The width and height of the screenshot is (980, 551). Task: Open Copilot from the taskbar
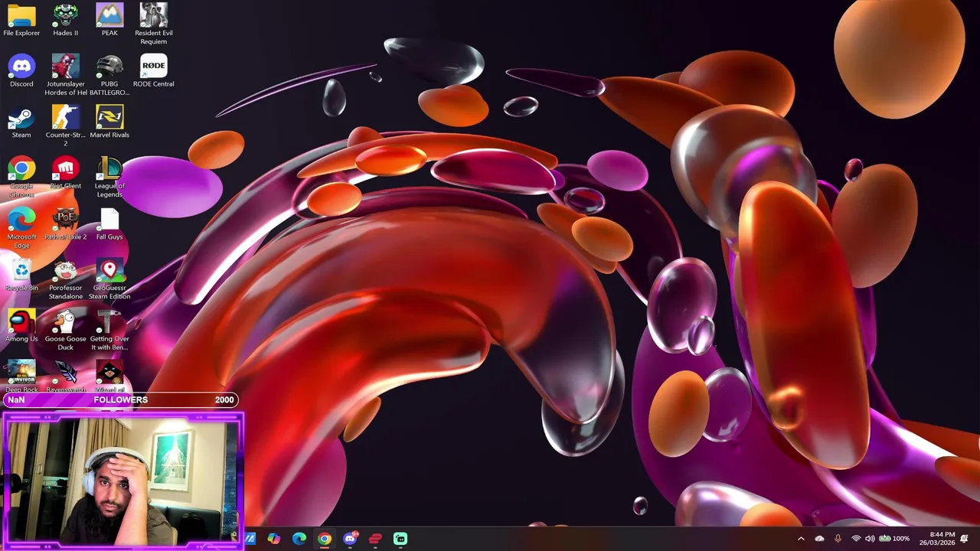tap(274, 539)
